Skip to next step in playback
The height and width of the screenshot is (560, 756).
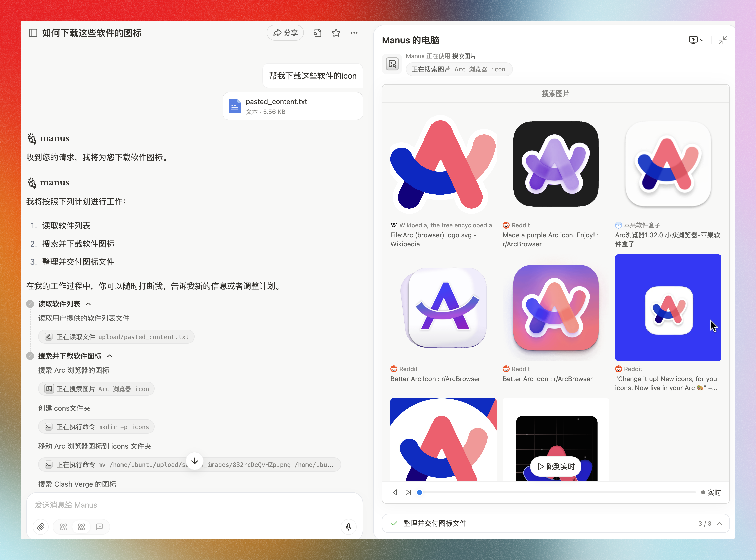tap(408, 493)
